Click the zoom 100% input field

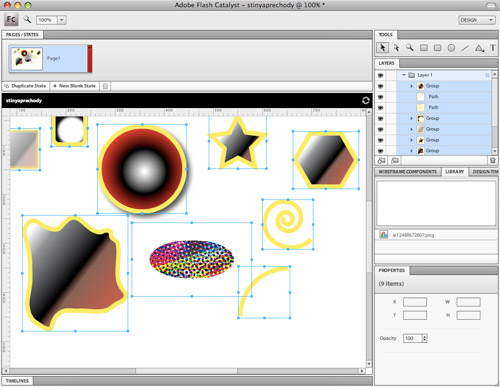click(x=47, y=20)
